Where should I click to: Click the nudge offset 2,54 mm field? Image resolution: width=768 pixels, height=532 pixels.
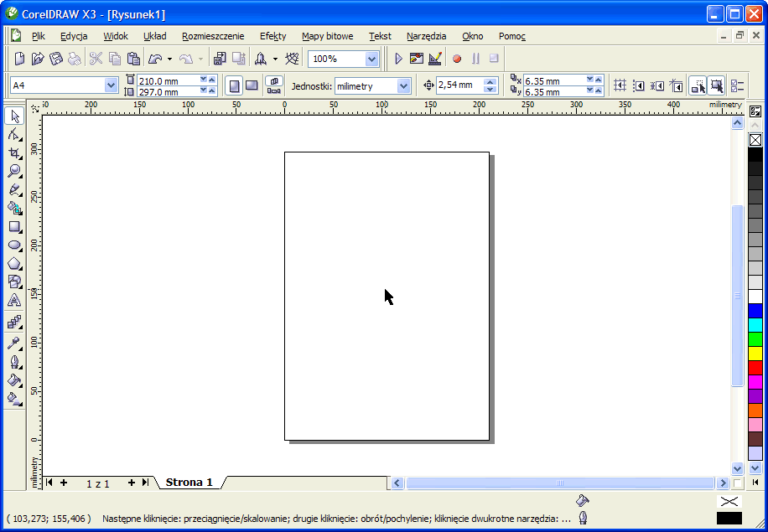(x=459, y=85)
